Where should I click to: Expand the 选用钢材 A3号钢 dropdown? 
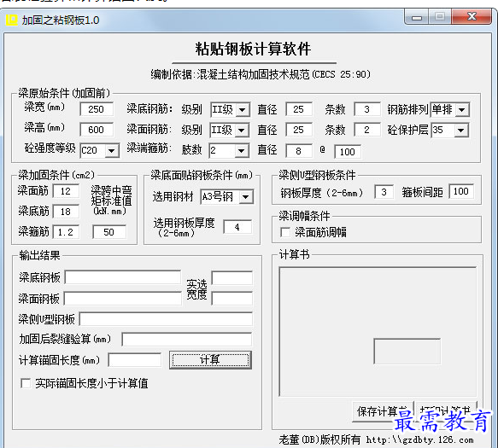point(245,197)
